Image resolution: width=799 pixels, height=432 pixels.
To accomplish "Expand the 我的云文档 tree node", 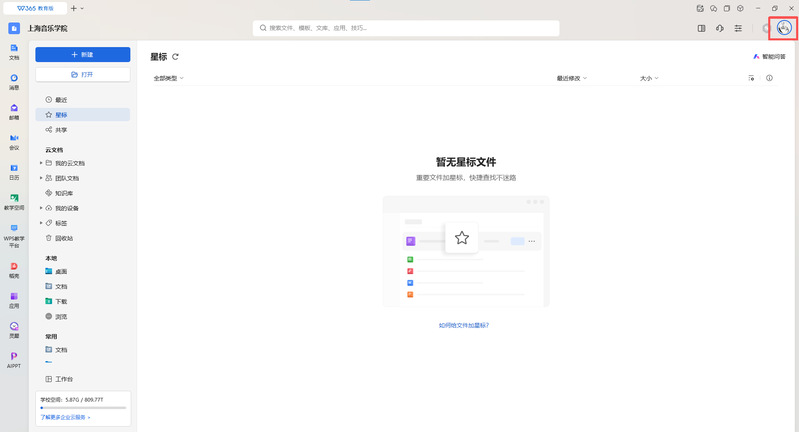I will pyautogui.click(x=41, y=163).
